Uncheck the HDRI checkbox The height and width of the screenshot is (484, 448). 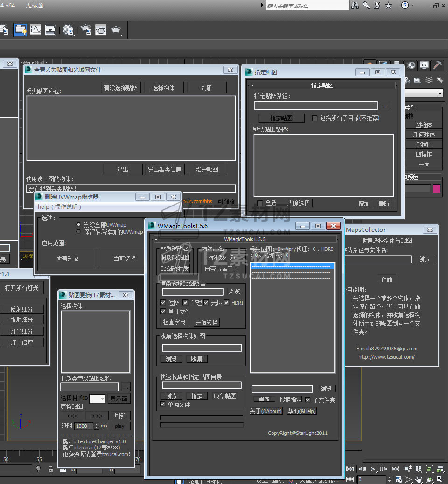227,303
